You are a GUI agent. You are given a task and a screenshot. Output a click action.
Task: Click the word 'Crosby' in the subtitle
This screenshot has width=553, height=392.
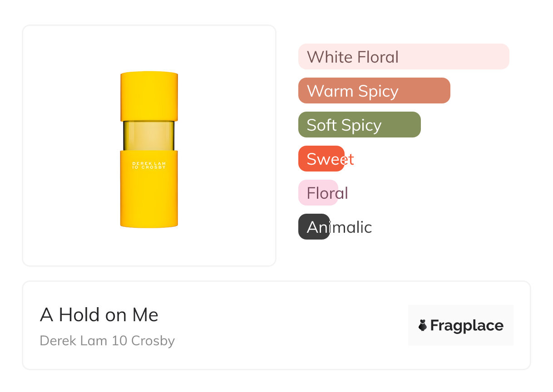pos(153,340)
